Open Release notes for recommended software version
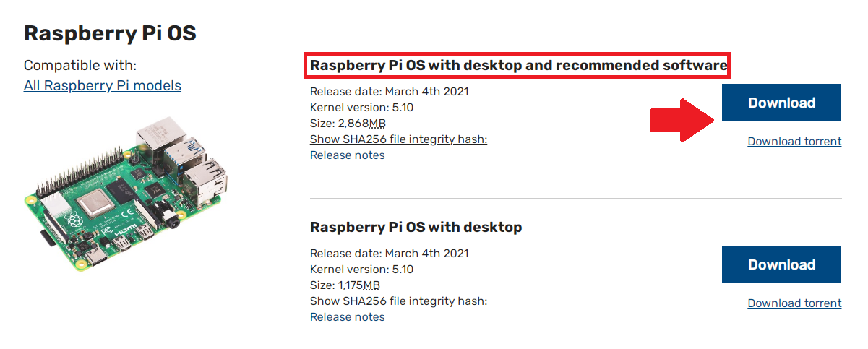The width and height of the screenshot is (868, 349). [347, 155]
